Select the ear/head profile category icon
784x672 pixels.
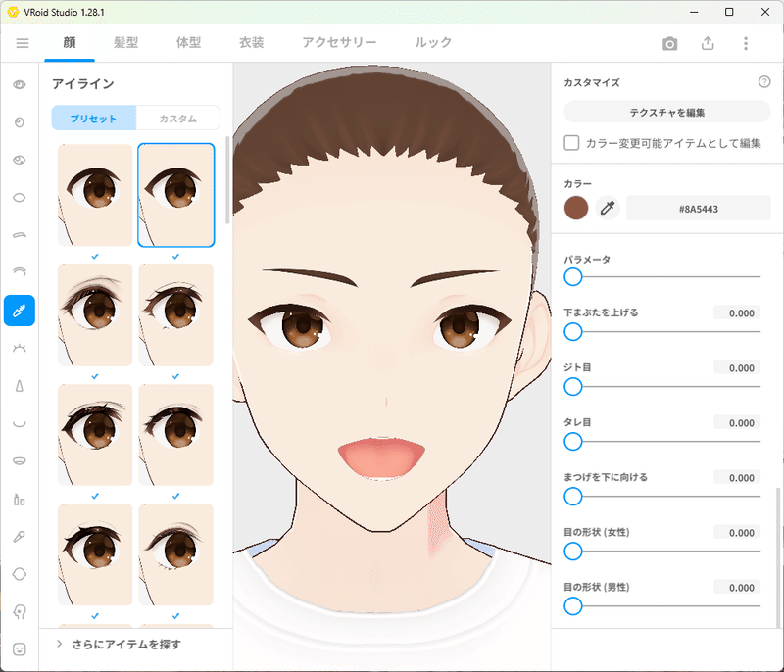pos(20,611)
